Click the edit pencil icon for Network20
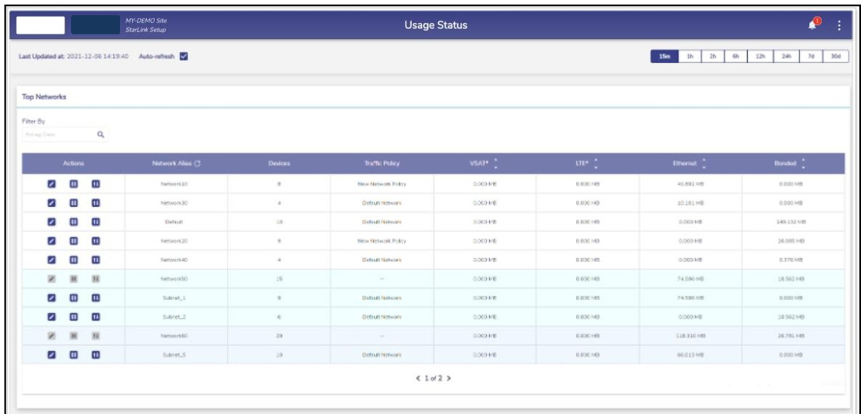The width and height of the screenshot is (868, 414). [53, 241]
